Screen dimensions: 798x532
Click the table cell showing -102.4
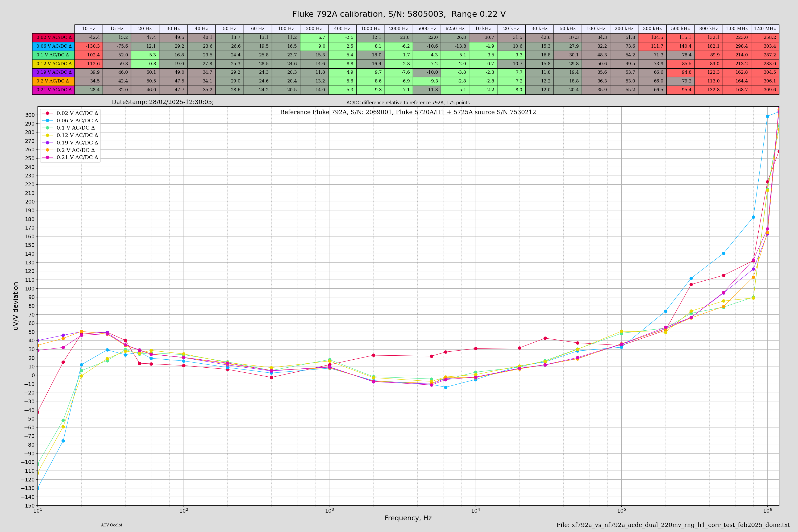(x=89, y=55)
